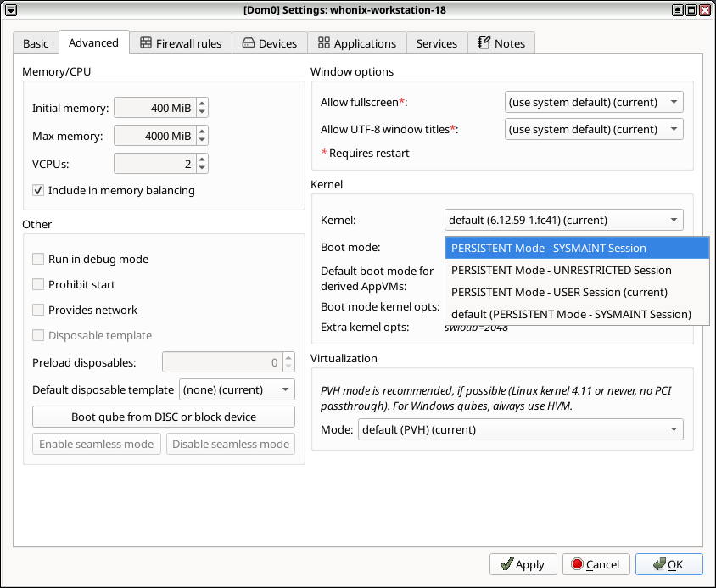
Task: Open the Firewall rules tab
Action: (181, 43)
